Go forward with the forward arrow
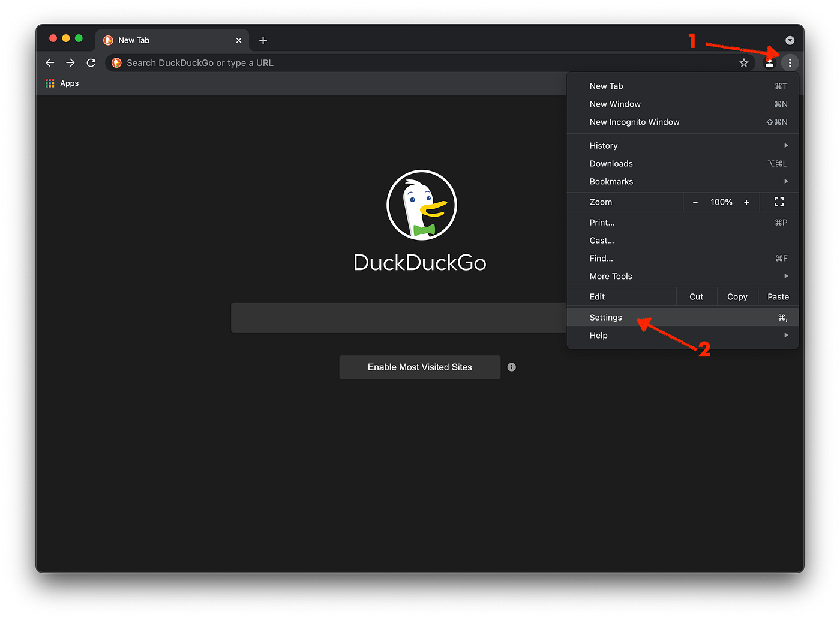 (70, 63)
